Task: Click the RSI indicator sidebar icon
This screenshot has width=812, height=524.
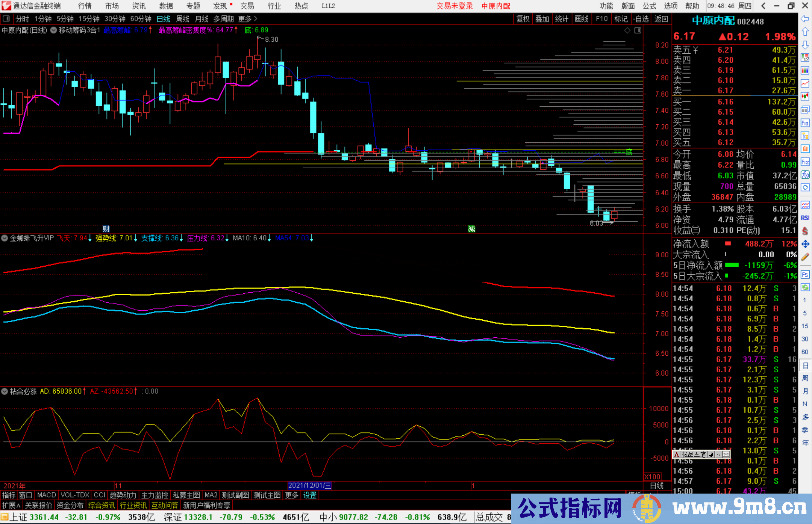Action: click(805, 218)
